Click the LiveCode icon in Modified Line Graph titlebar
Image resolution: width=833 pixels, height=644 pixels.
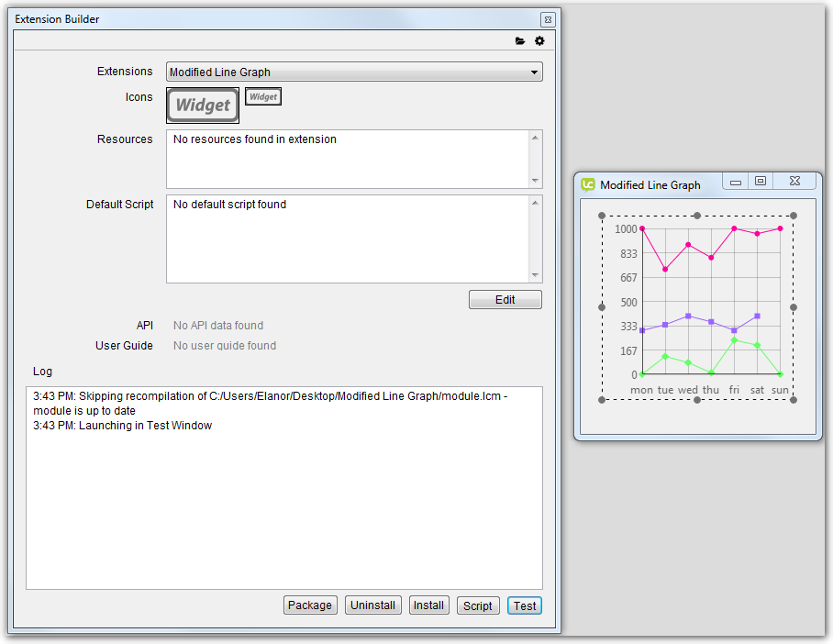(x=588, y=184)
